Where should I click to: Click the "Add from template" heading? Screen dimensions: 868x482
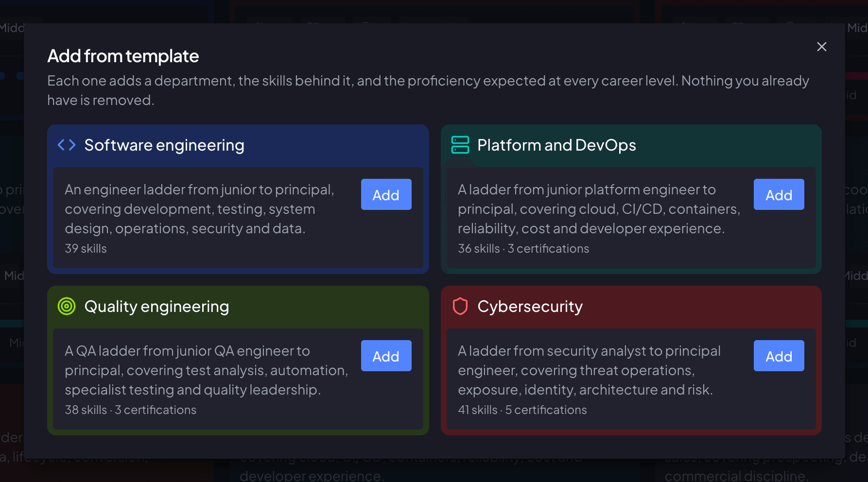(123, 56)
